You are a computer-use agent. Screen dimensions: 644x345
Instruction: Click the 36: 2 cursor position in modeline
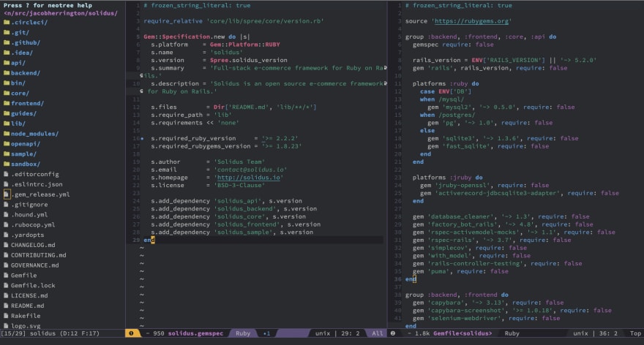click(607, 333)
